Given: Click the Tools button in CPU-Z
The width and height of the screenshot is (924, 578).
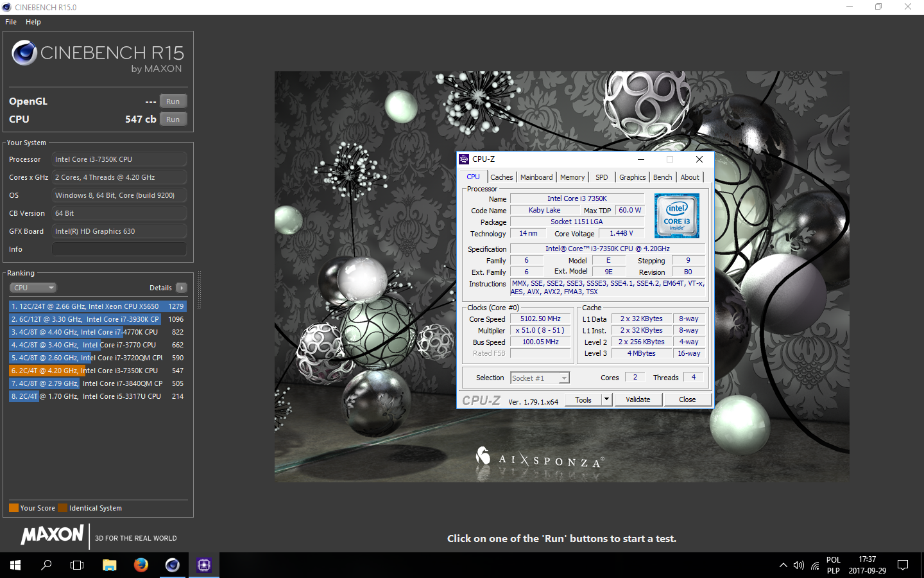Looking at the screenshot, I should point(583,399).
